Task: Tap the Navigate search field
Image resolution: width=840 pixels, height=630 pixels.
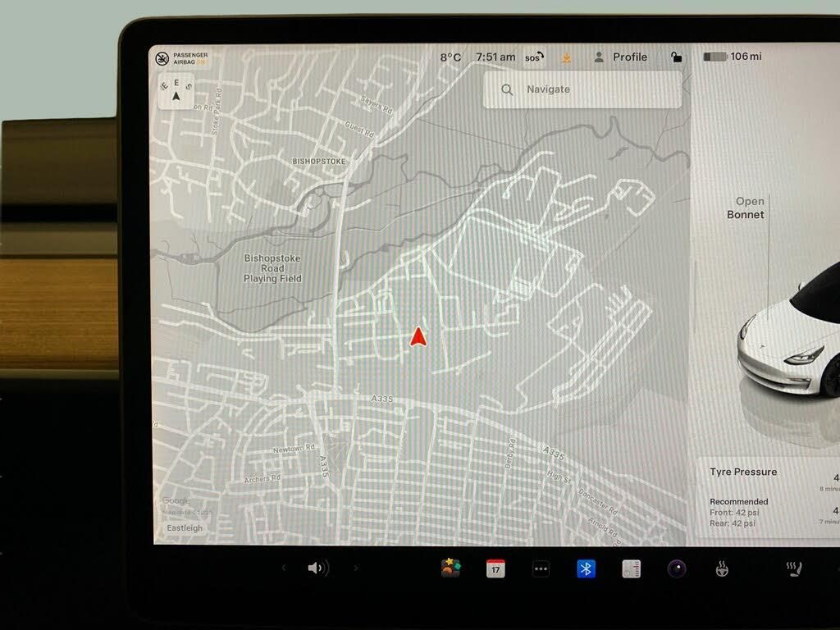Action: tap(582, 89)
